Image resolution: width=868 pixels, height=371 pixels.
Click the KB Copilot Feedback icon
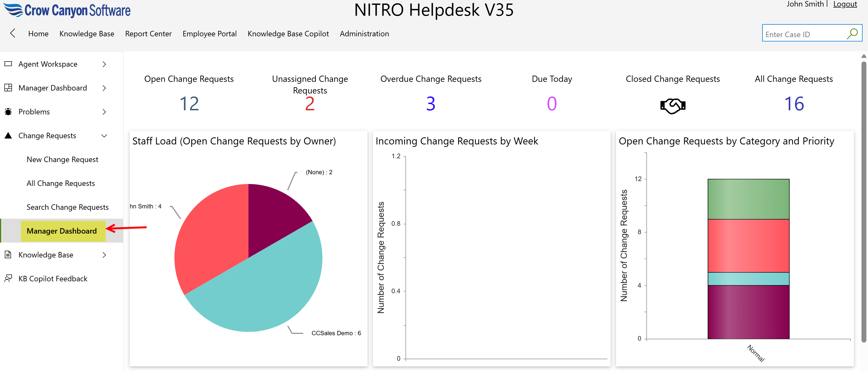(8, 279)
